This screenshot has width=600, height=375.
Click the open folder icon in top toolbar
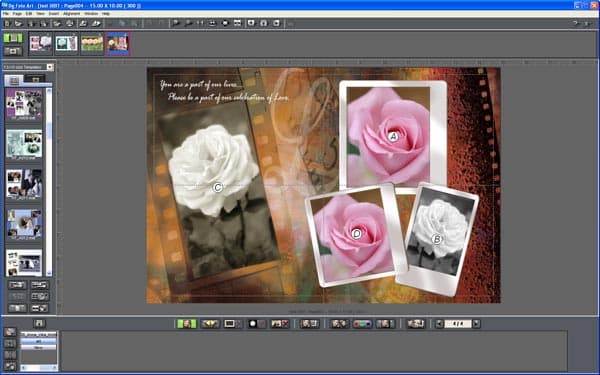coord(18,23)
